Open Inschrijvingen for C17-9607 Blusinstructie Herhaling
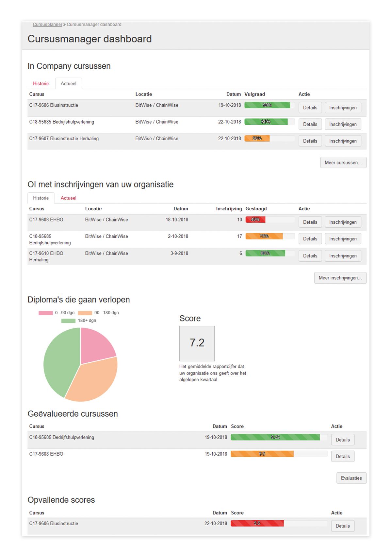 343,141
